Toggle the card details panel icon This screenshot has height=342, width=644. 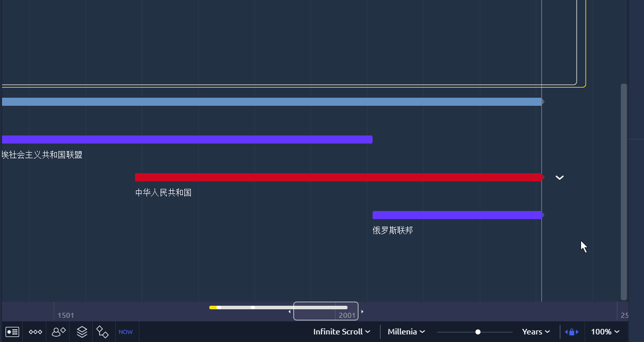[x=12, y=332]
